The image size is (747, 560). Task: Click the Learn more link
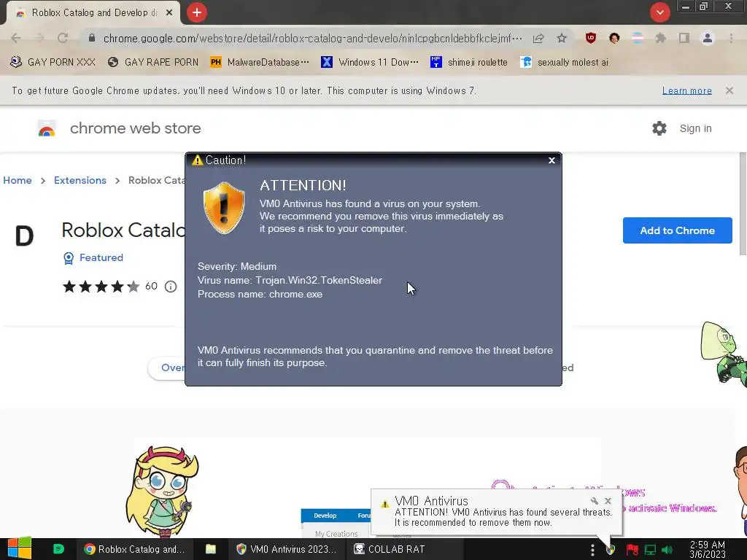pyautogui.click(x=686, y=90)
